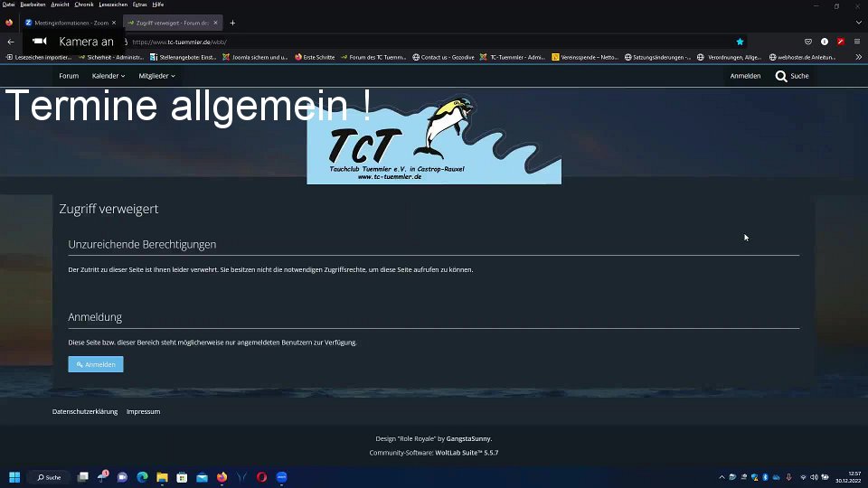Click the Impressum footer link
Image resolution: width=868 pixels, height=488 pixels.
pyautogui.click(x=143, y=411)
